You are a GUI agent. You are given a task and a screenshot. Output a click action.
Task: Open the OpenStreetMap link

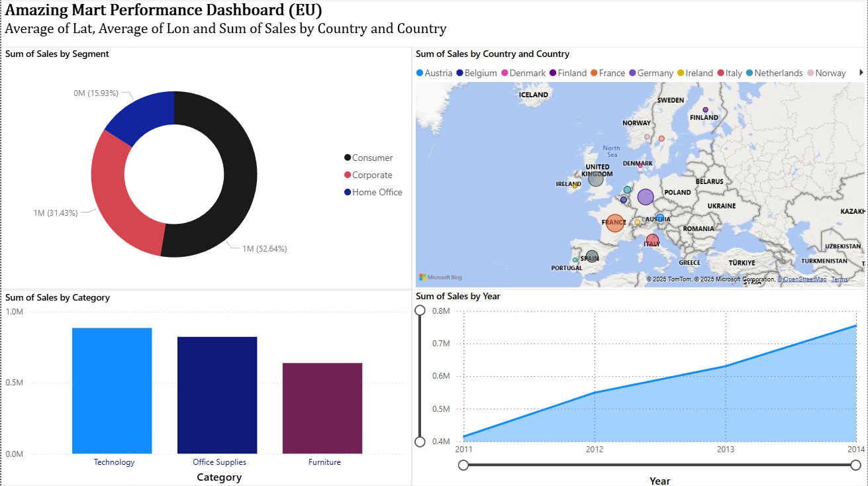[x=802, y=279]
